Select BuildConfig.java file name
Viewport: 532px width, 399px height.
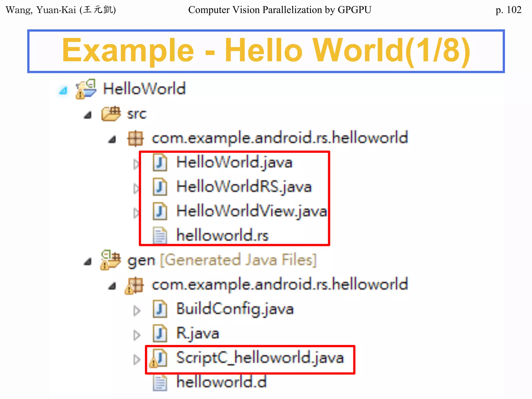(235, 309)
